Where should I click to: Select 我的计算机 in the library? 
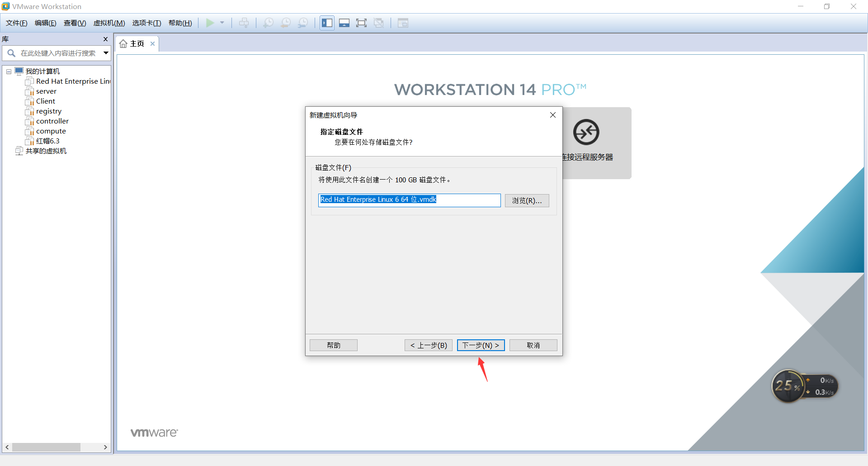42,71
